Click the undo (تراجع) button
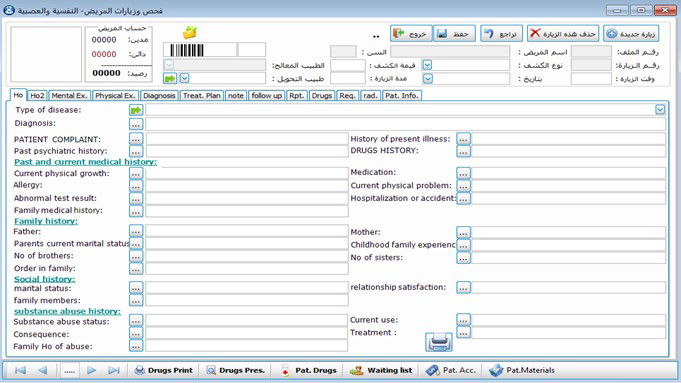This screenshot has width=681, height=383. (x=501, y=33)
